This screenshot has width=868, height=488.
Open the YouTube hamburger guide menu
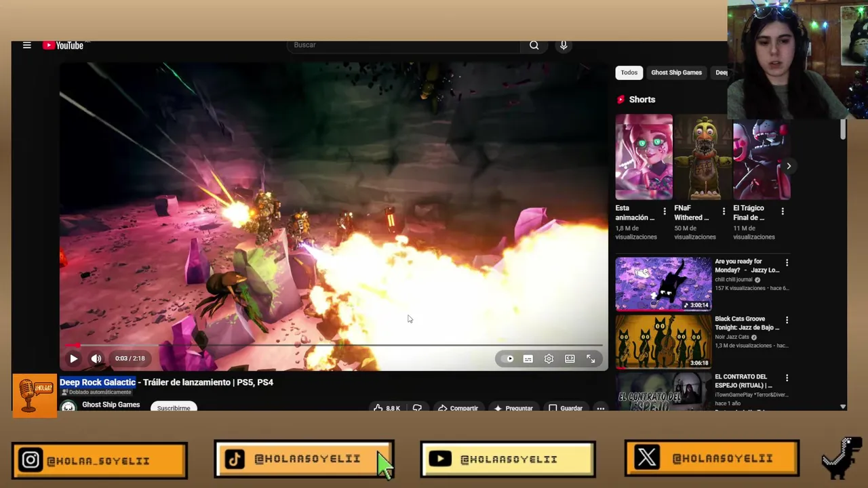pos(27,45)
